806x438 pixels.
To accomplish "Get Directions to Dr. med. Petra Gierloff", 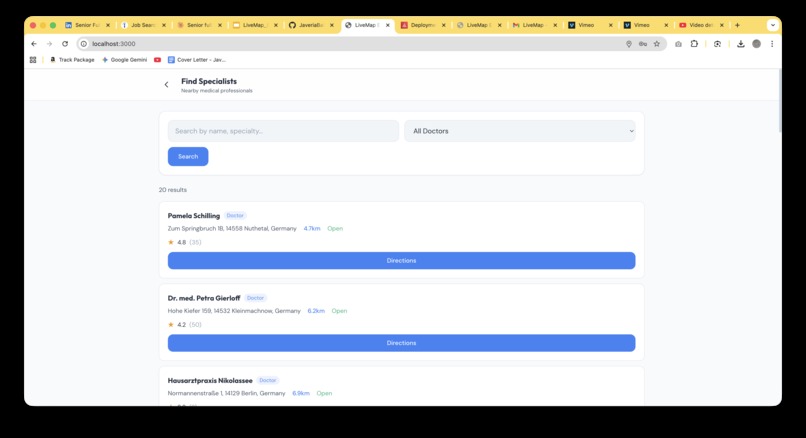I will (401, 343).
